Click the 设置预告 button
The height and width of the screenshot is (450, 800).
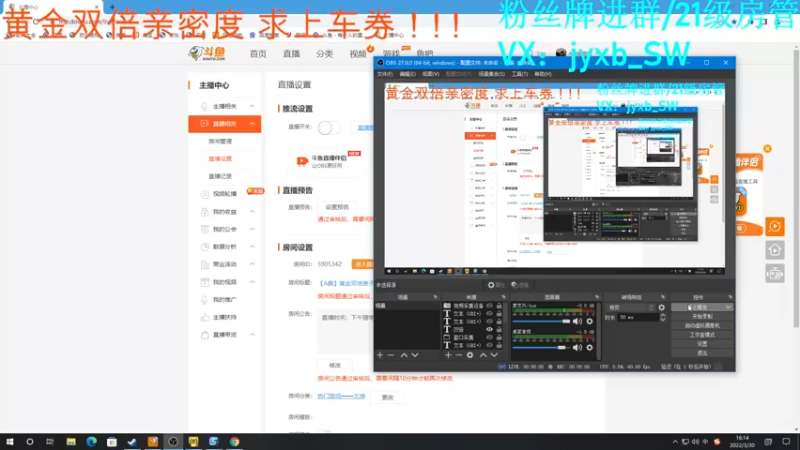coord(337,207)
